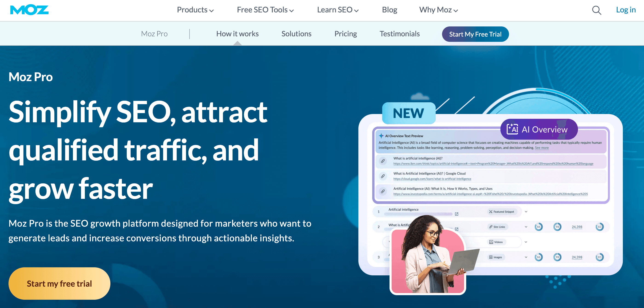The height and width of the screenshot is (308, 644).
Task: Click the 24,398 value in Site Links row
Action: click(577, 227)
